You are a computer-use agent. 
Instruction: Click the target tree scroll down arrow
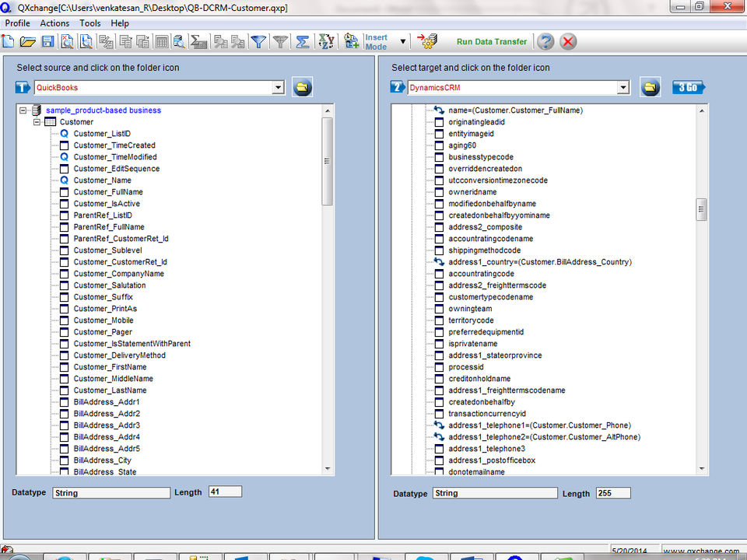[702, 468]
